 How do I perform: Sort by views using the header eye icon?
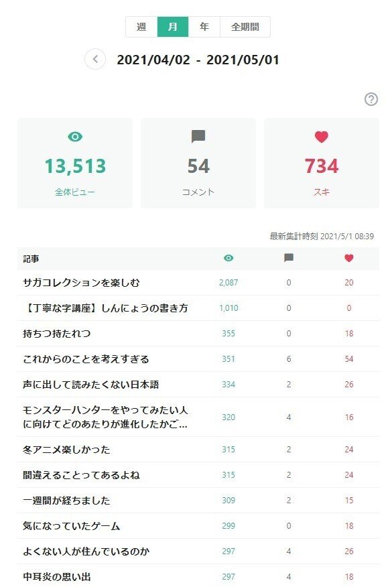pos(229,257)
